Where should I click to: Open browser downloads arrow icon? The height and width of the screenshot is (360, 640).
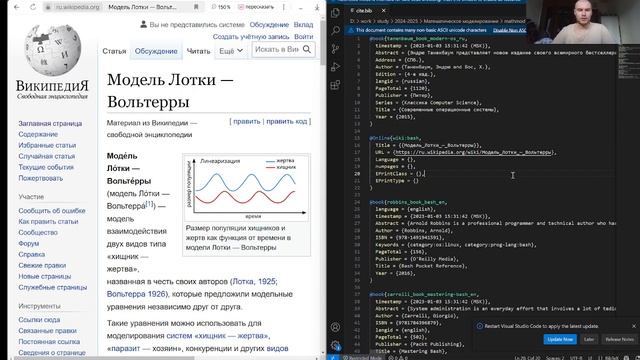pos(317,7)
